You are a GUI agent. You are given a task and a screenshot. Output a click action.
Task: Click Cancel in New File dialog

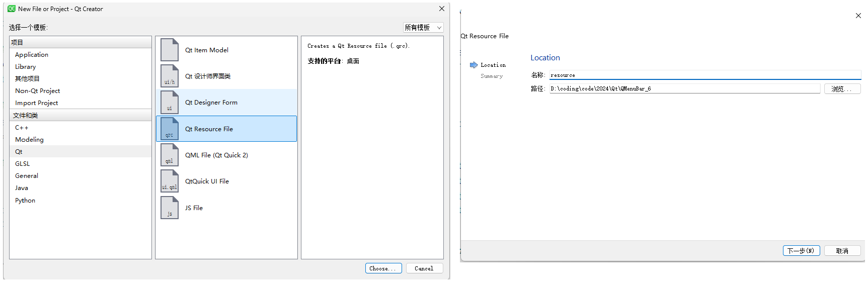click(x=424, y=268)
